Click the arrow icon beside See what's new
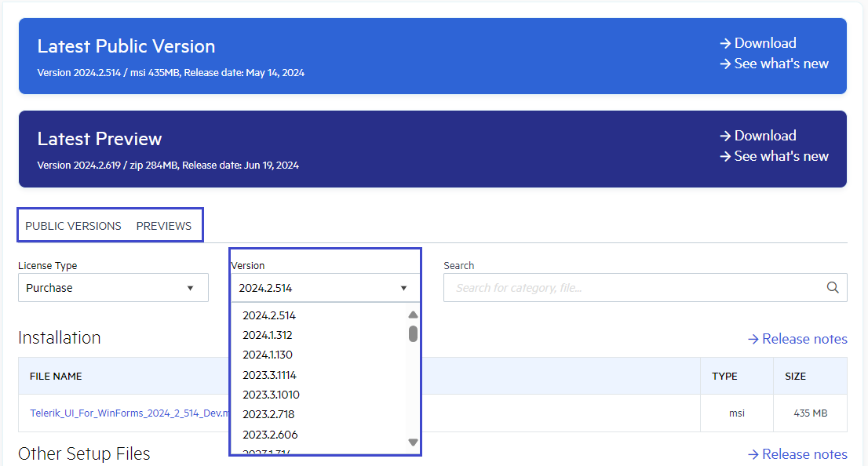The width and height of the screenshot is (868, 466). click(724, 64)
